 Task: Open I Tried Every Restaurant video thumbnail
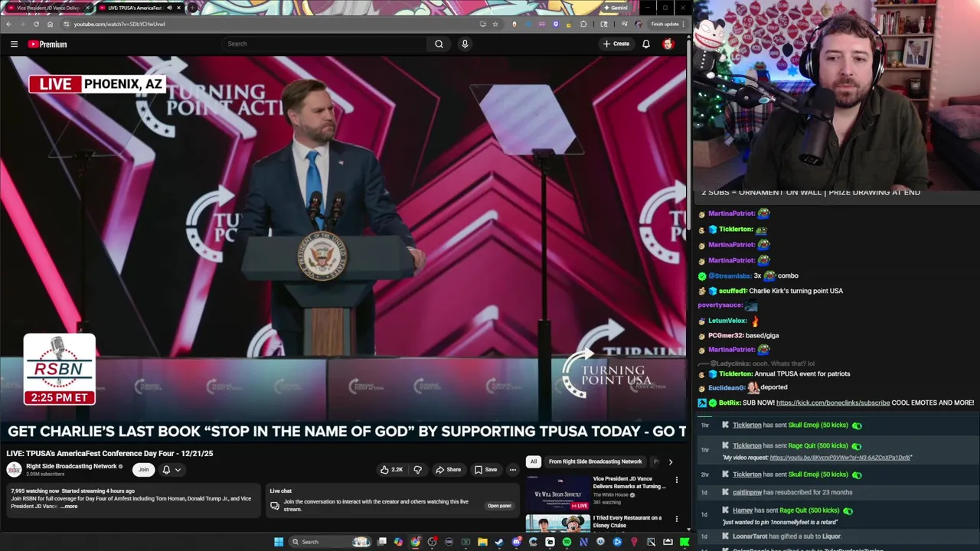(x=557, y=523)
